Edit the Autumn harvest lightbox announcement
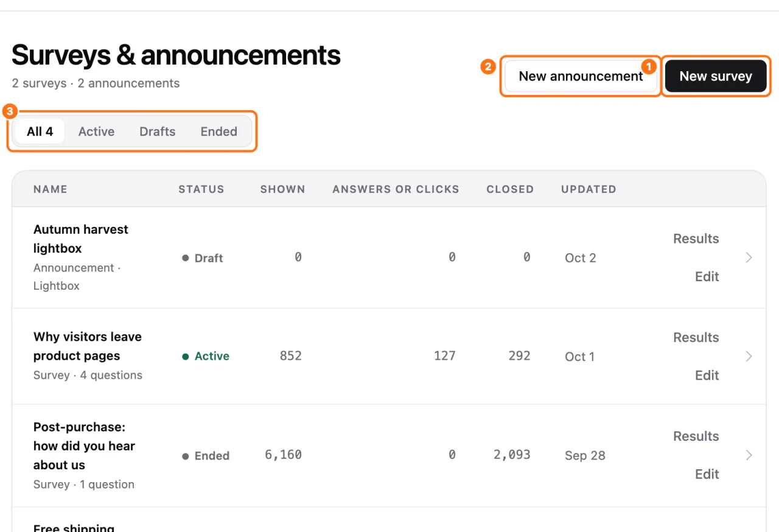 pyautogui.click(x=707, y=276)
